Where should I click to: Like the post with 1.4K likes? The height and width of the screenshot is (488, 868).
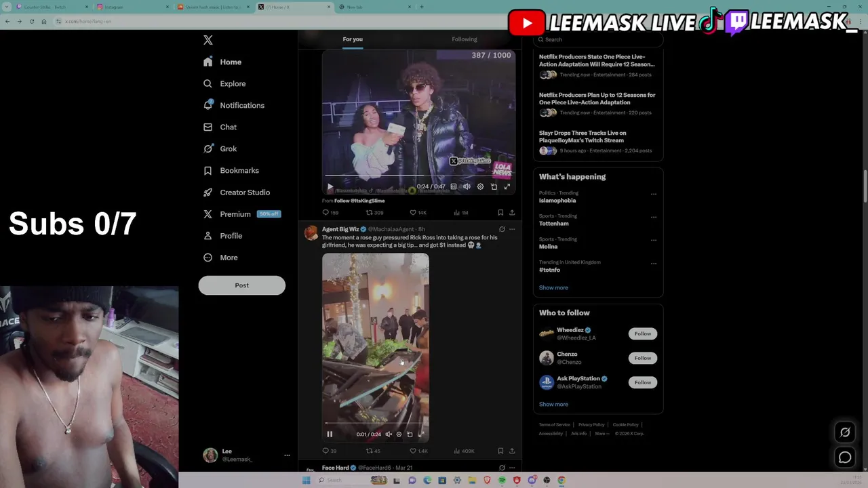pyautogui.click(x=418, y=451)
